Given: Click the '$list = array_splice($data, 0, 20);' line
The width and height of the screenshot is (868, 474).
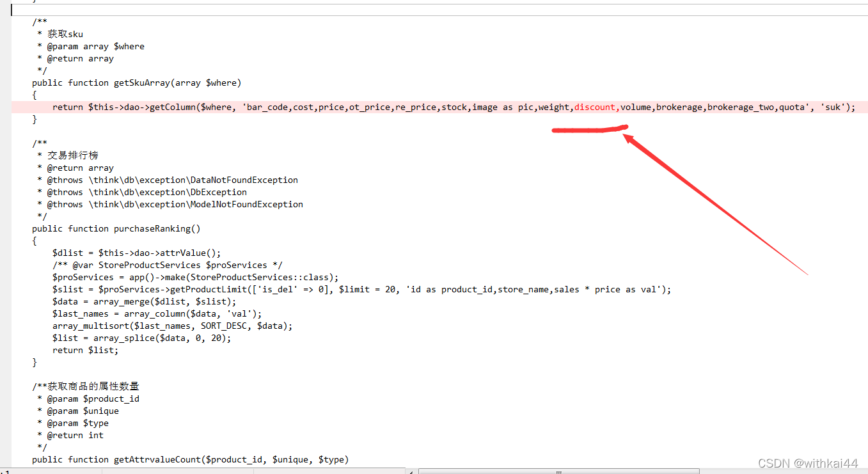Looking at the screenshot, I should 142,338.
